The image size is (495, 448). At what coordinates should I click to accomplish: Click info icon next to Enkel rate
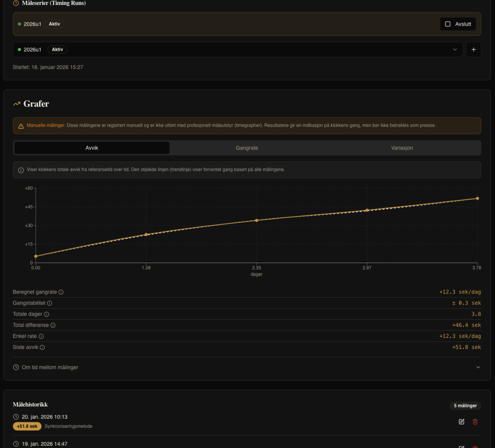(41, 336)
